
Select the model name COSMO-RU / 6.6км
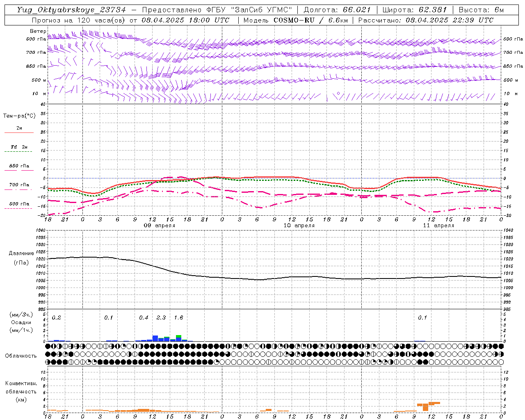310,20
